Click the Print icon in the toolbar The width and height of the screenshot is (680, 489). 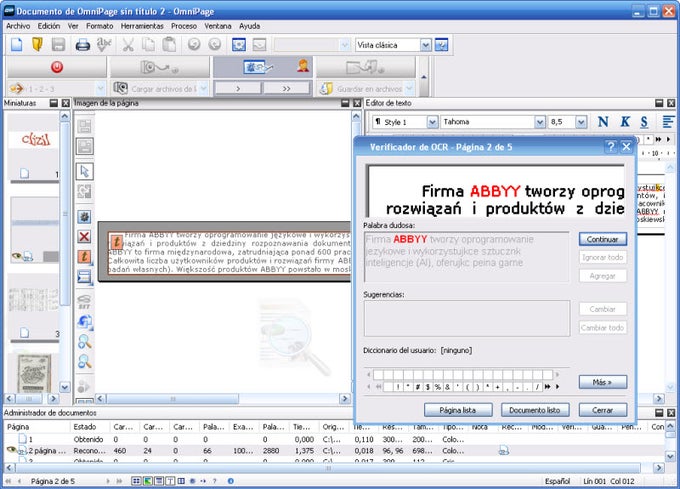coord(82,45)
